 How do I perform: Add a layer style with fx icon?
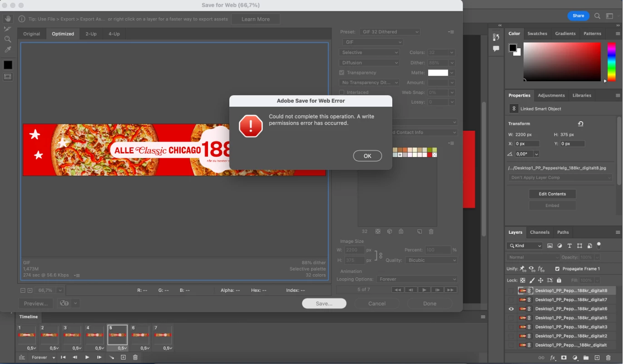(x=553, y=358)
